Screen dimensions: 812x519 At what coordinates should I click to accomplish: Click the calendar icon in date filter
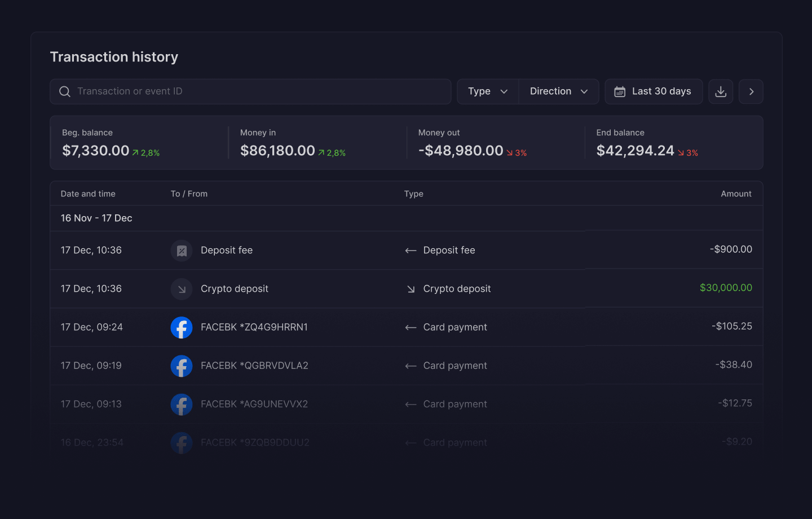coord(620,91)
